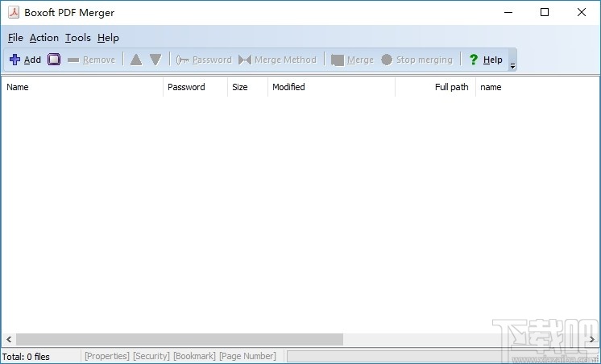The width and height of the screenshot is (601, 364).
Task: Click the horizontal scrollbar left arrow
Action: coord(9,339)
